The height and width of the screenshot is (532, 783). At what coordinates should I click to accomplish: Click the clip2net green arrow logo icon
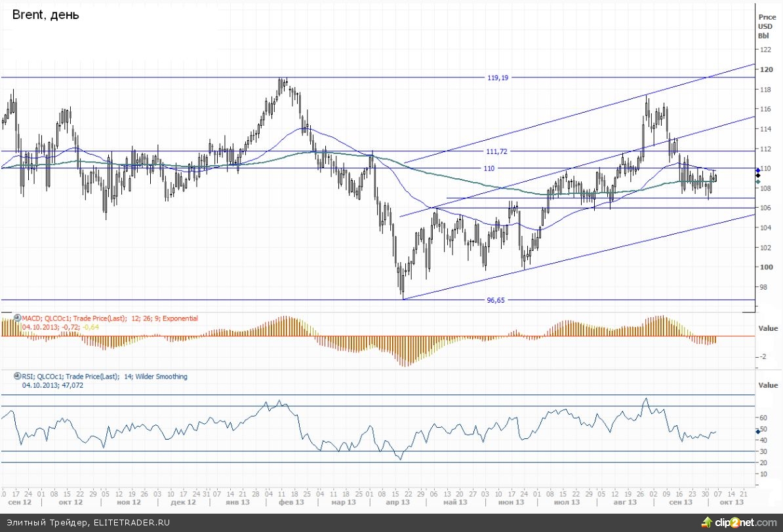coord(707,522)
